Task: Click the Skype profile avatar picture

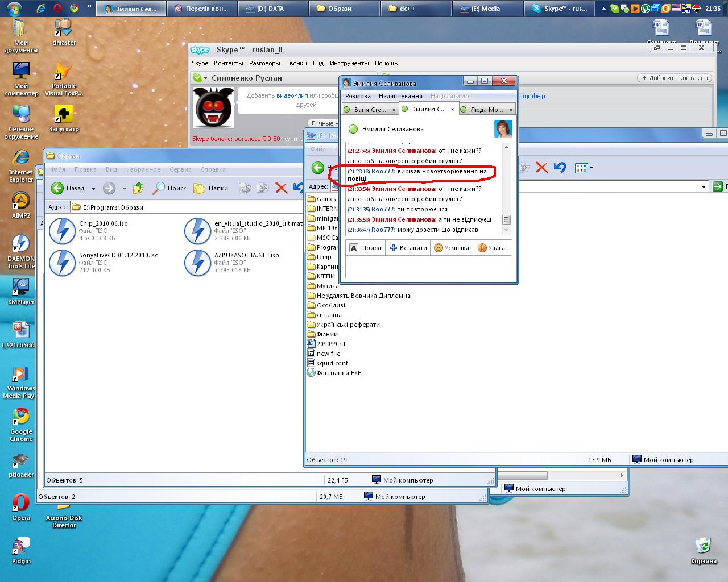Action: [214, 107]
